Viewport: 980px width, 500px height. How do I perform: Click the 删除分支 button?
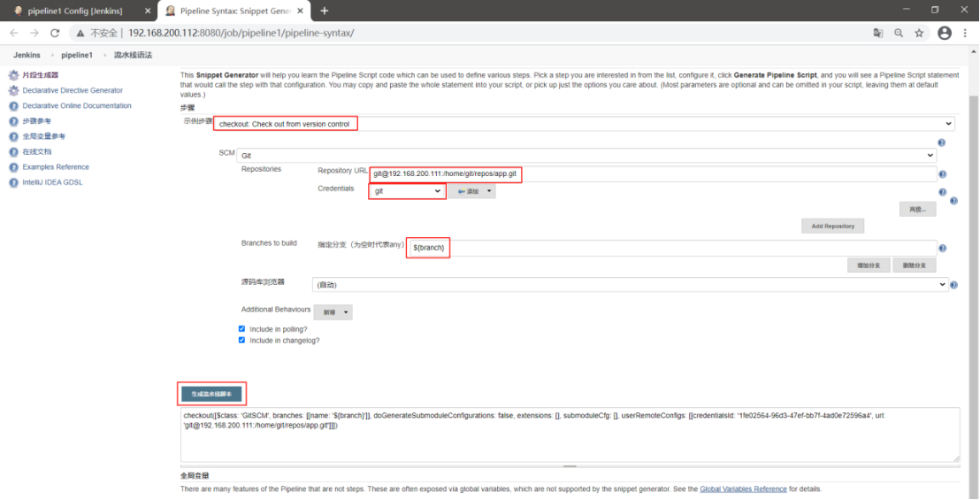pyautogui.click(x=914, y=265)
